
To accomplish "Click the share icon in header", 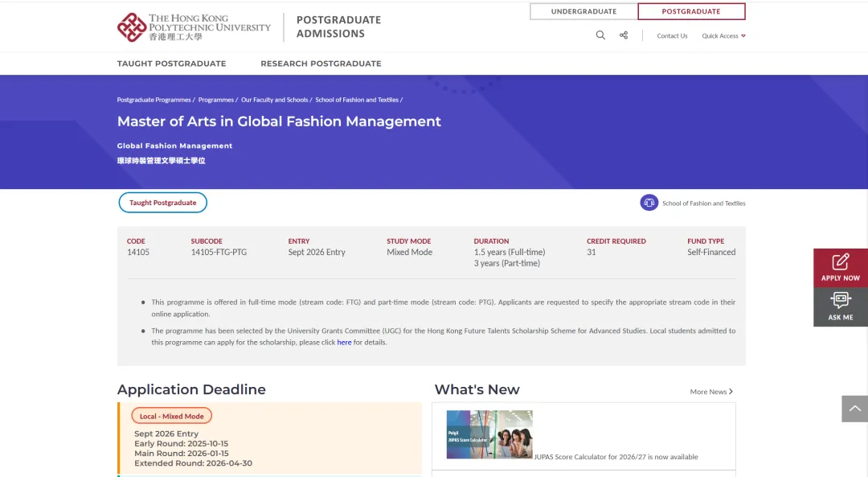I will pyautogui.click(x=624, y=35).
